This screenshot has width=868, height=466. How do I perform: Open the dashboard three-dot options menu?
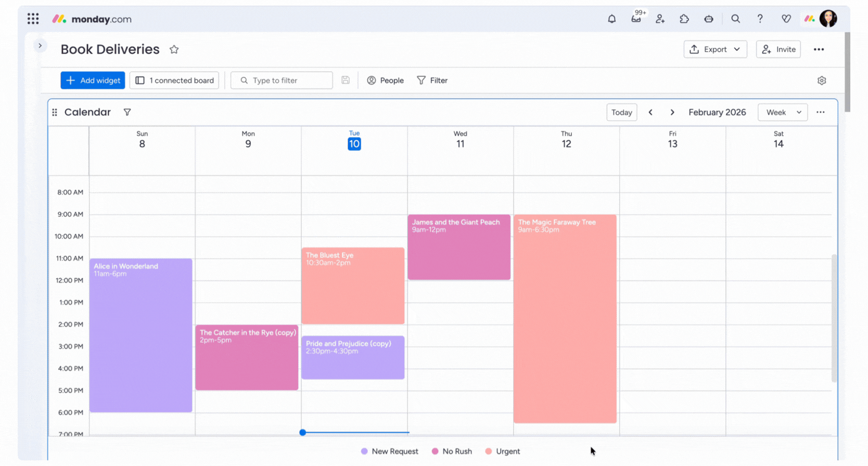point(819,49)
